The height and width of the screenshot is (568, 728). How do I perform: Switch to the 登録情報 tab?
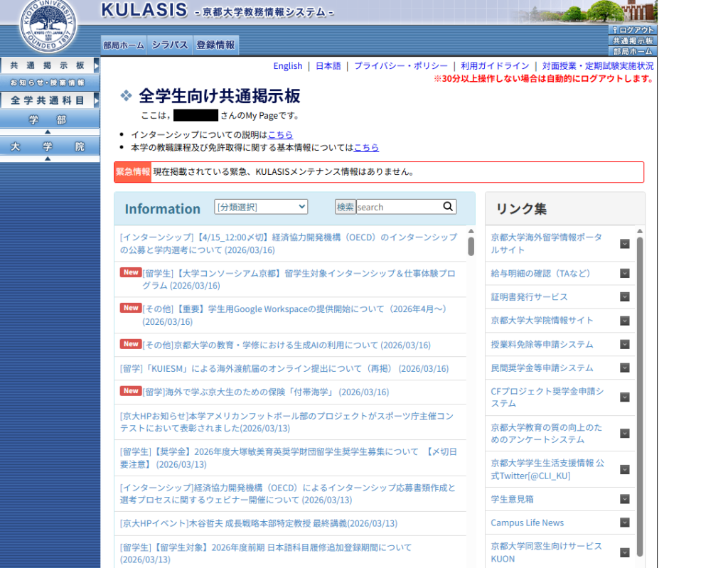click(215, 45)
